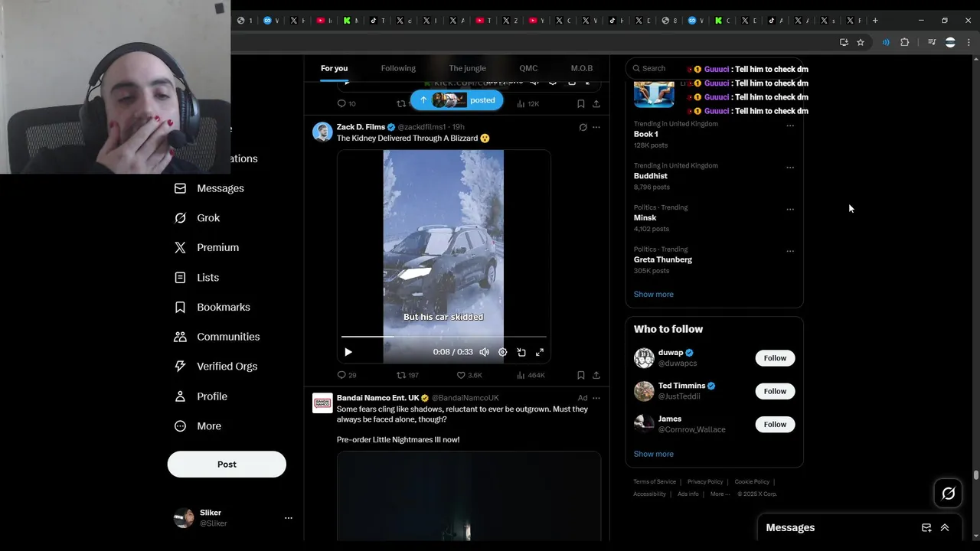Image resolution: width=980 pixels, height=551 pixels.
Task: Switch to the M.O.B tab
Action: pyautogui.click(x=582, y=68)
